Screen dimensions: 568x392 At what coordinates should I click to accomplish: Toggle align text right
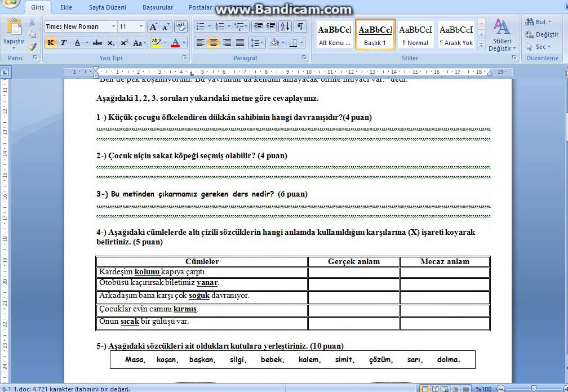227,43
